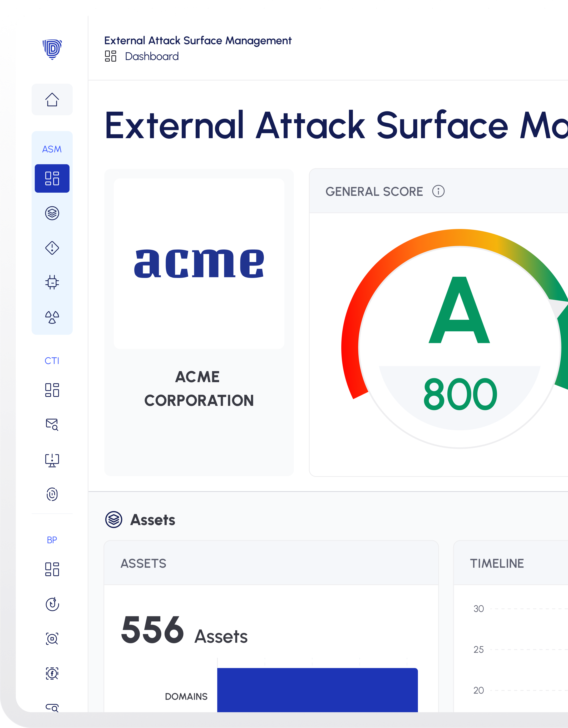Open the CTI dashboard grid icon
This screenshot has width=568, height=728.
coord(52,390)
